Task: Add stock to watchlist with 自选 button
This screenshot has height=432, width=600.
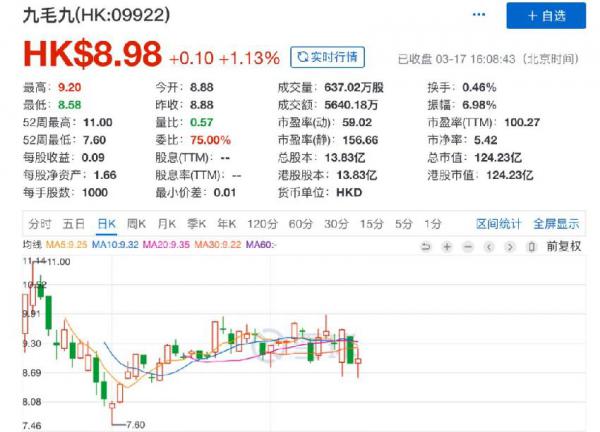Action: (x=546, y=15)
